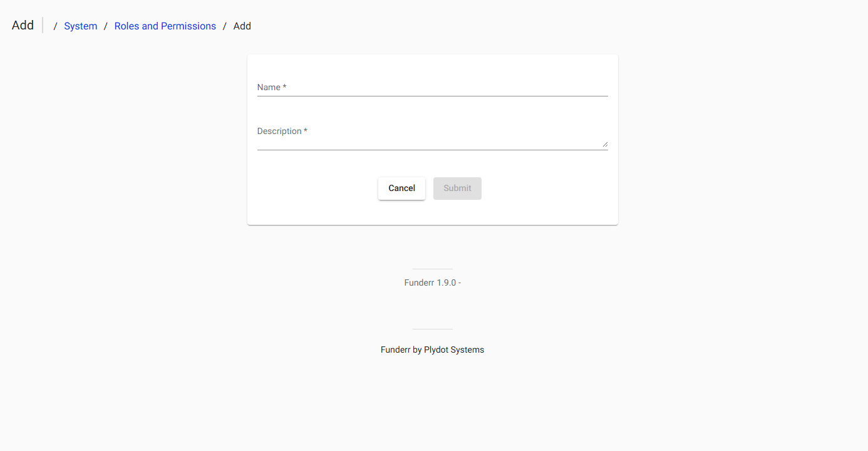The image size is (868, 451).
Task: Click the asterisk beside the Description label
Action: (306, 131)
